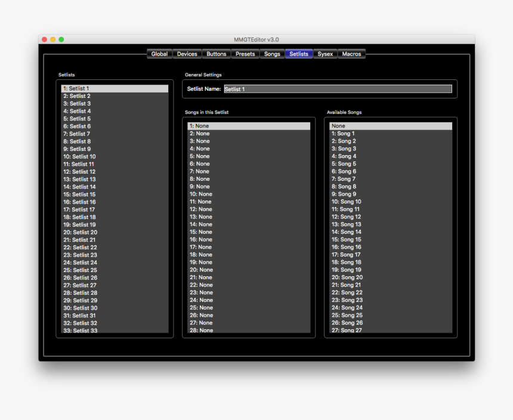The image size is (513, 420).
Task: Open the Sysex tab
Action: (x=325, y=54)
